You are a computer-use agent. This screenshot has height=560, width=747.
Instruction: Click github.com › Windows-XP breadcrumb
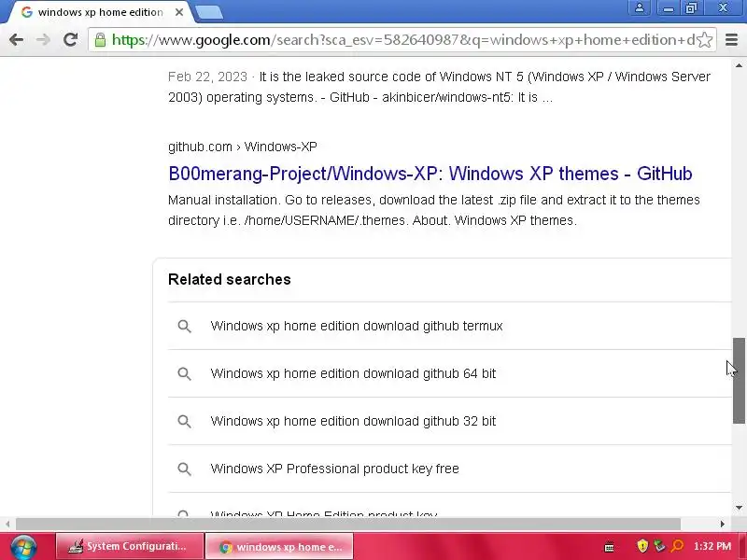click(x=243, y=147)
